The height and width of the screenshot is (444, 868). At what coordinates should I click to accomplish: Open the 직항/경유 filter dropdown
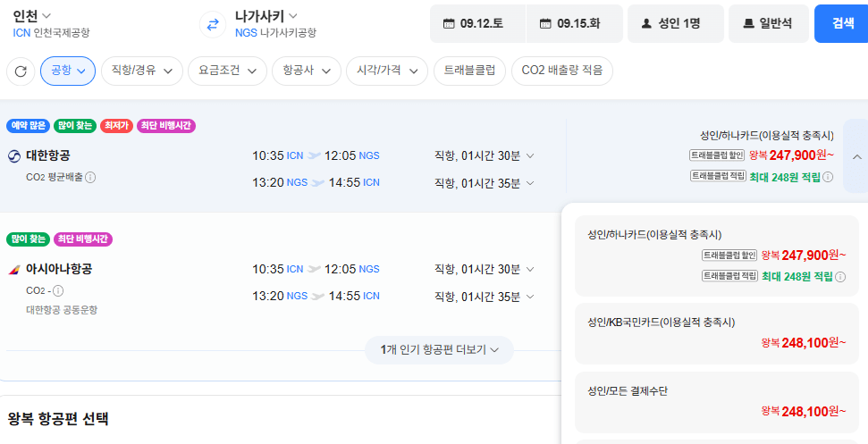click(142, 71)
